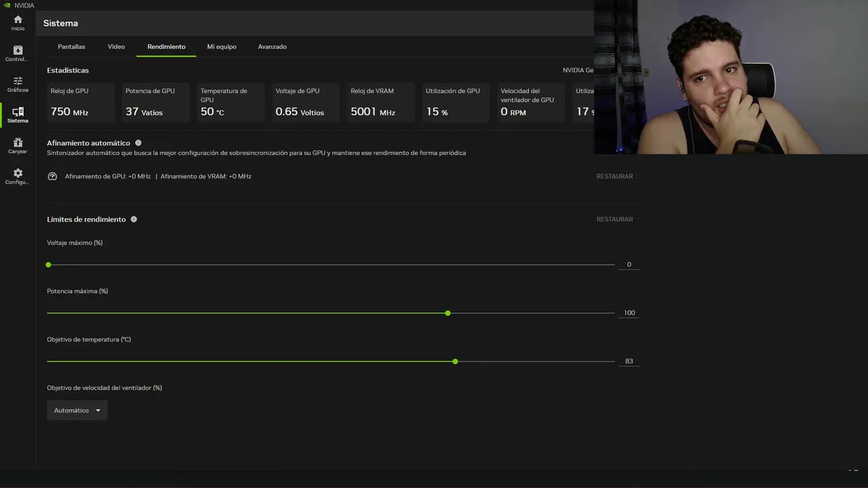Click the Potencia máxima value field showing 100
This screenshot has height=488, width=868.
(x=629, y=312)
